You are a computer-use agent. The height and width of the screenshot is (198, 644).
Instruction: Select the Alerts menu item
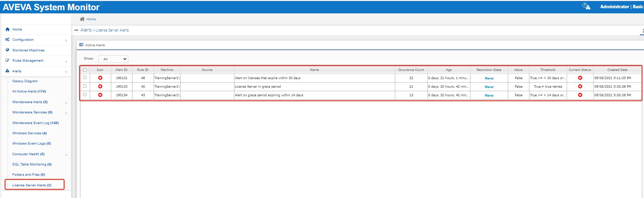[x=17, y=71]
